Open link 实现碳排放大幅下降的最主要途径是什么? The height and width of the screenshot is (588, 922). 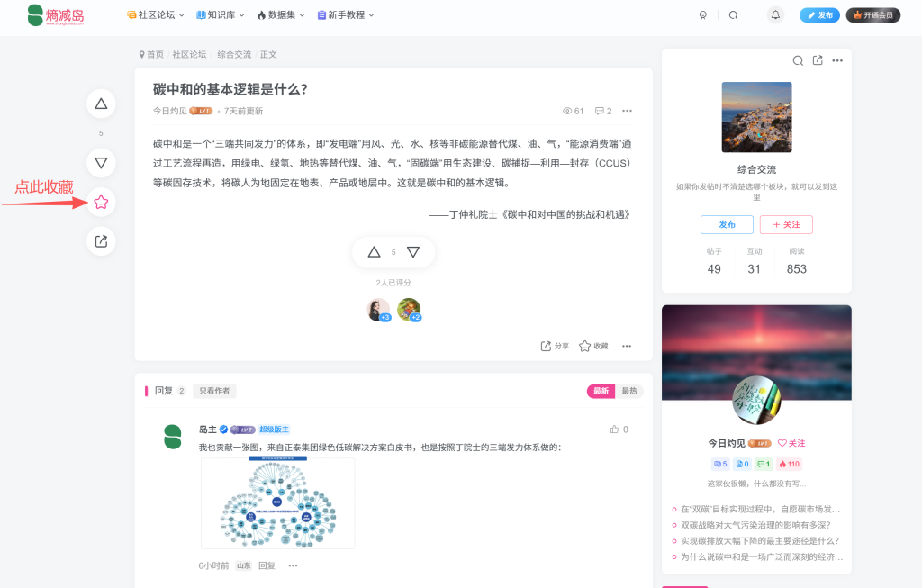coord(759,541)
